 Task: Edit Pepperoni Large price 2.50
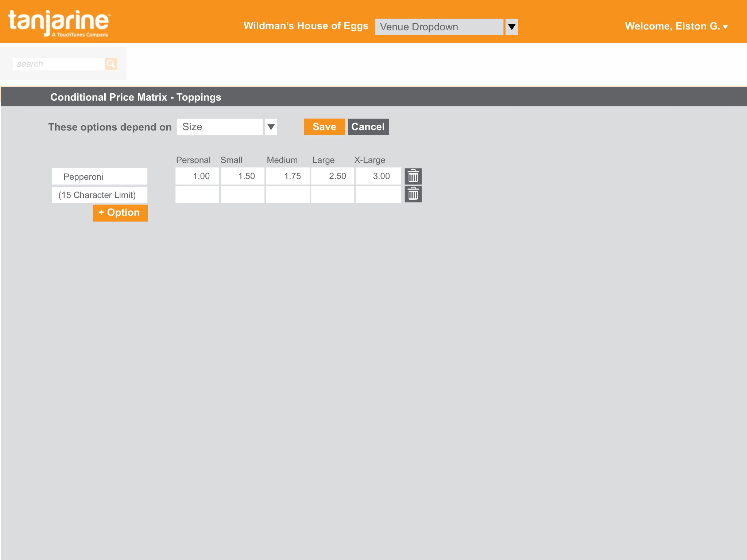pos(333,176)
